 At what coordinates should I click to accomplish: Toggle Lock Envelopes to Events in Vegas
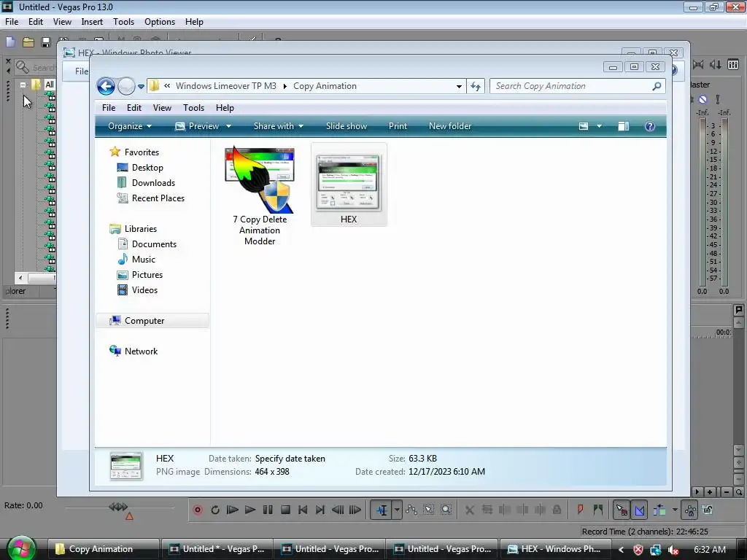tap(690, 510)
